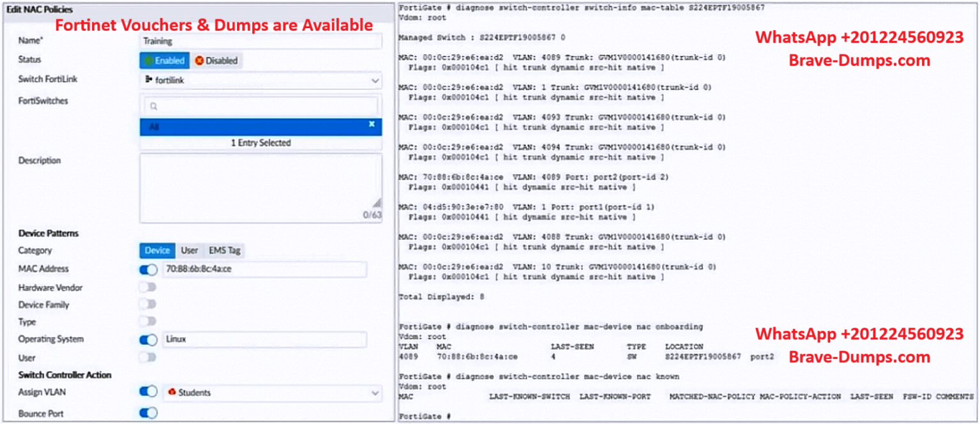Click the search magnifier icon in FortiSwitches

coord(153,107)
